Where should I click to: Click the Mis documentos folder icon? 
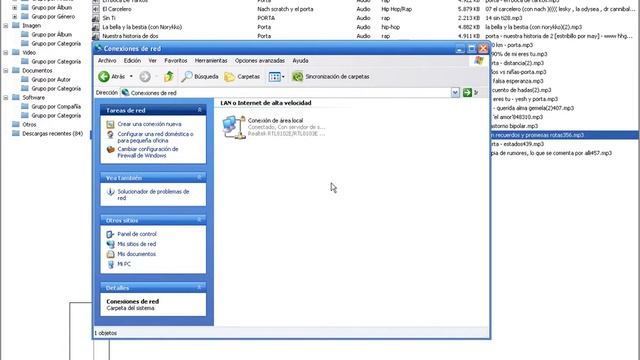(x=110, y=254)
